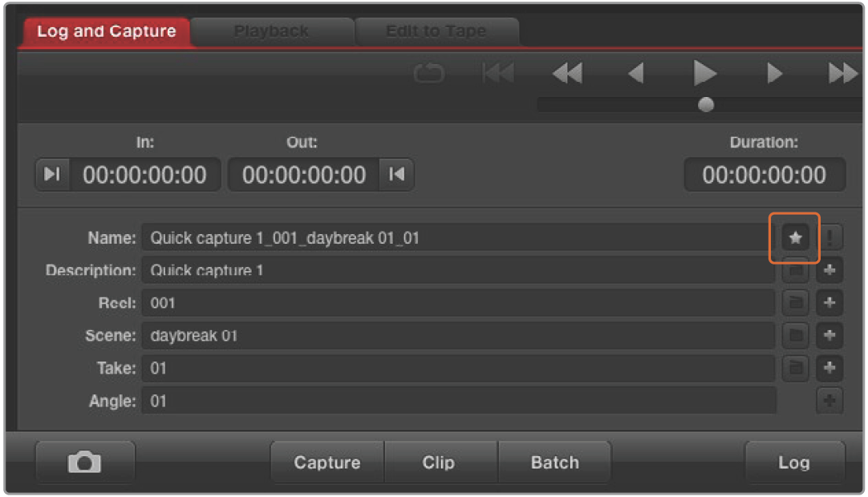This screenshot has height=497, width=868.
Task: Switch to the Playback tab
Action: tap(271, 32)
